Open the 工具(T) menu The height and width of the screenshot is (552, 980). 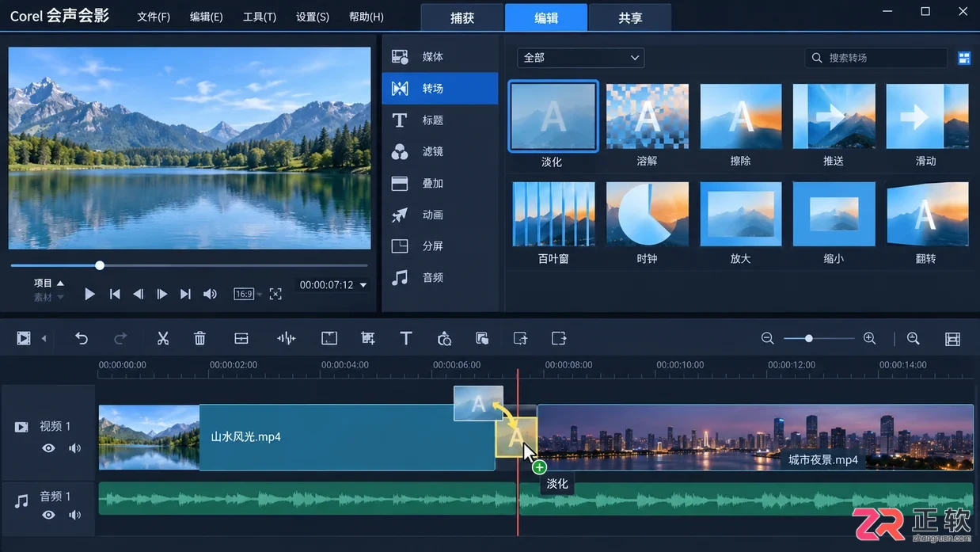coord(260,17)
